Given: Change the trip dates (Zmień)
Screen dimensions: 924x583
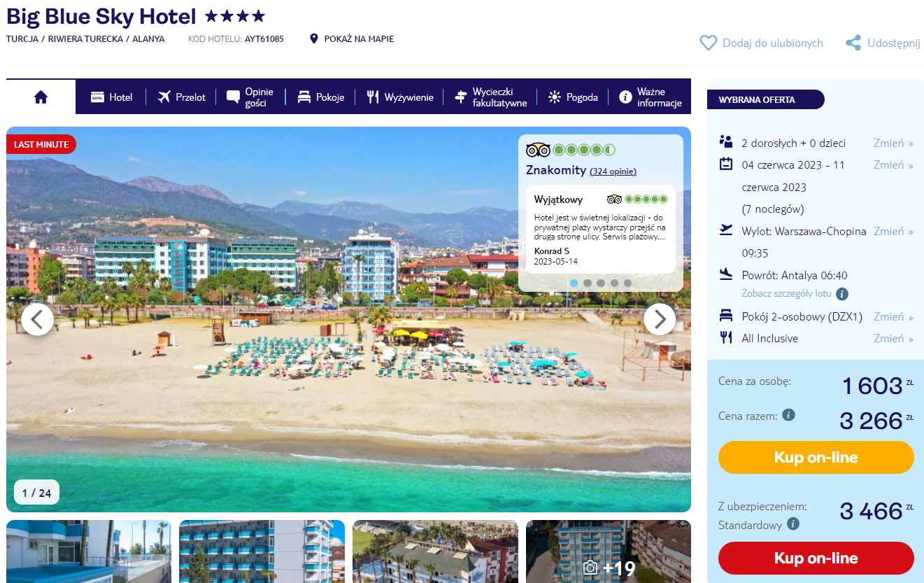Looking at the screenshot, I should point(893,165).
